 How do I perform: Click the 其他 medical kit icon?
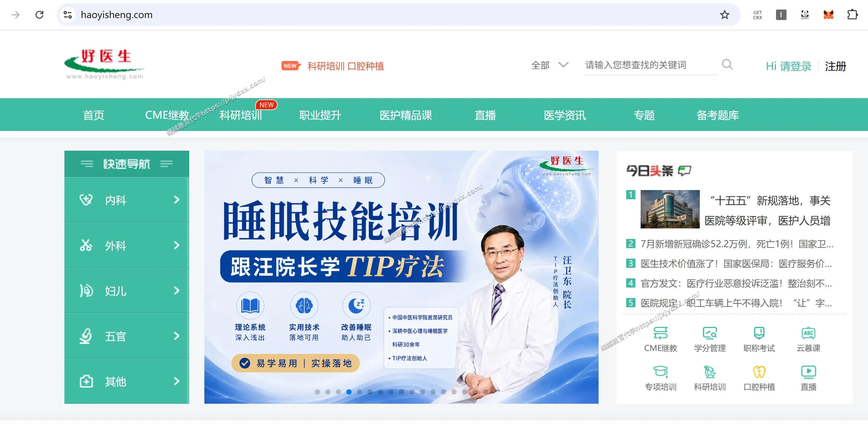[x=86, y=381]
